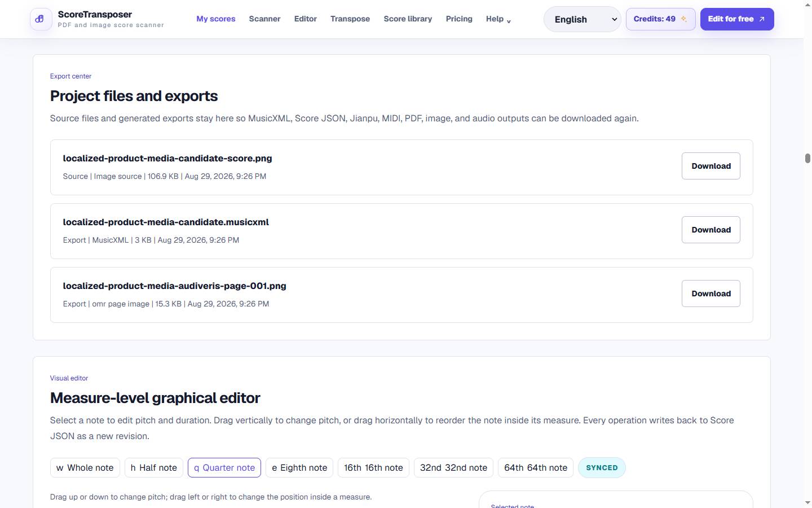Viewport: 812px width, 508px height.
Task: Download the audiveris-page-001.png export
Action: coord(710,294)
